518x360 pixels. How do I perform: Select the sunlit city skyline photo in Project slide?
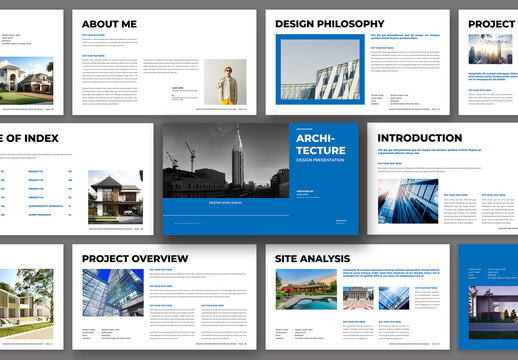(x=490, y=49)
